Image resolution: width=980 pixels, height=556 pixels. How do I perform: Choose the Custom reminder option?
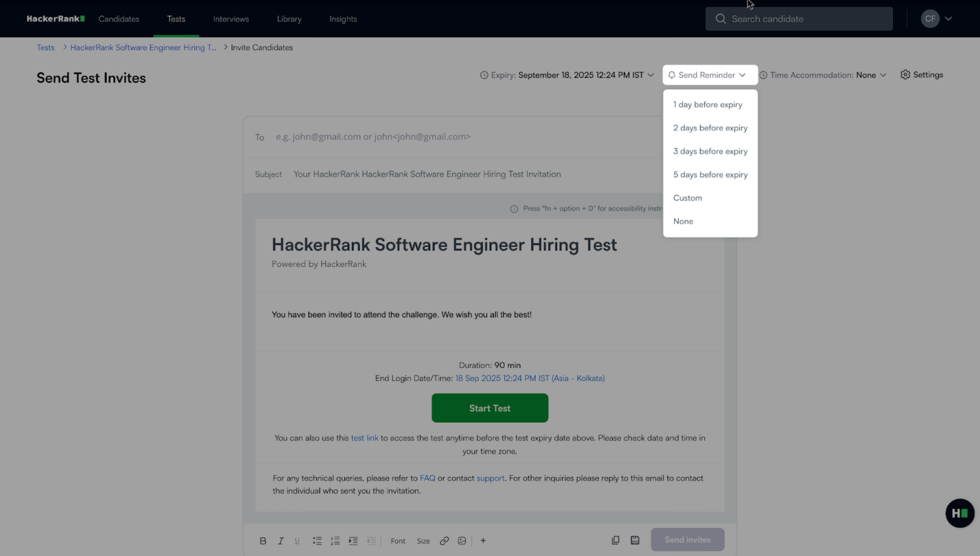coord(688,198)
